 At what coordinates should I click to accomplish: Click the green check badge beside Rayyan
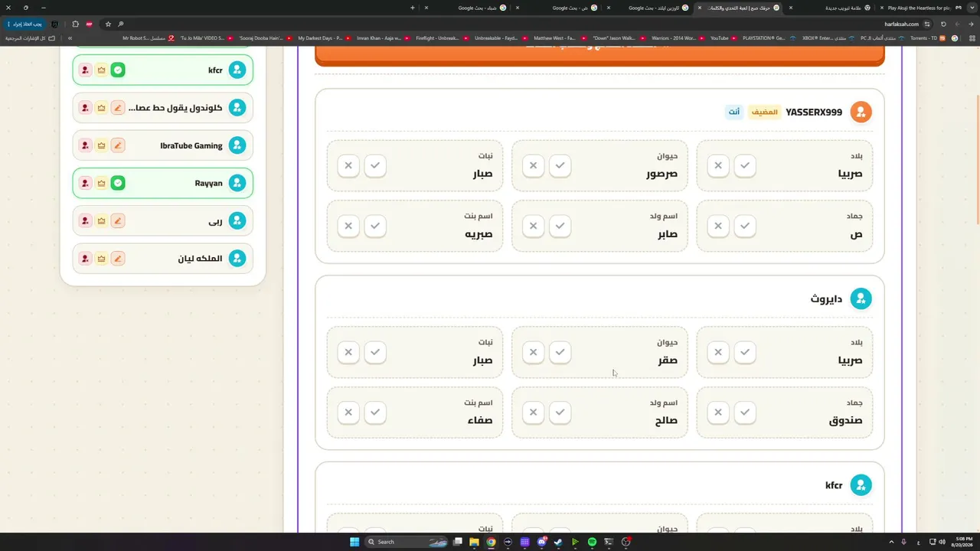(118, 183)
